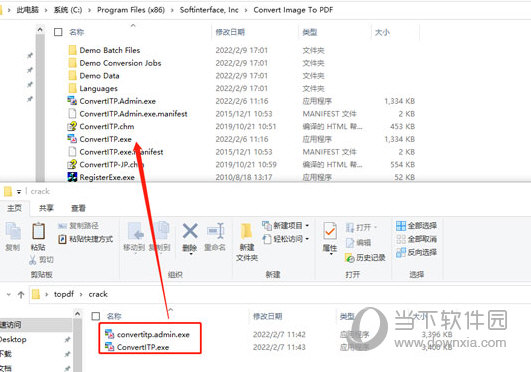The height and width of the screenshot is (372, 531).
Task: Switch to the View (查看) ribbon tab
Action: click(79, 208)
